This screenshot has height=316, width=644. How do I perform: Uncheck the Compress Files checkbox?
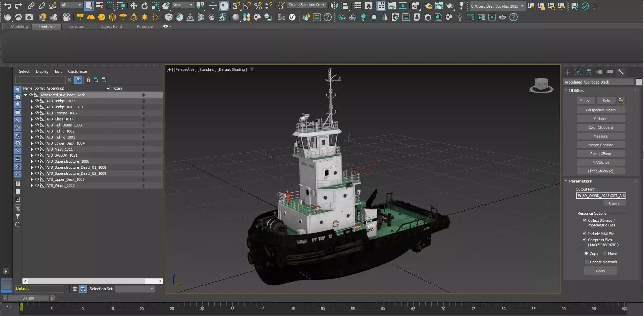585,240
